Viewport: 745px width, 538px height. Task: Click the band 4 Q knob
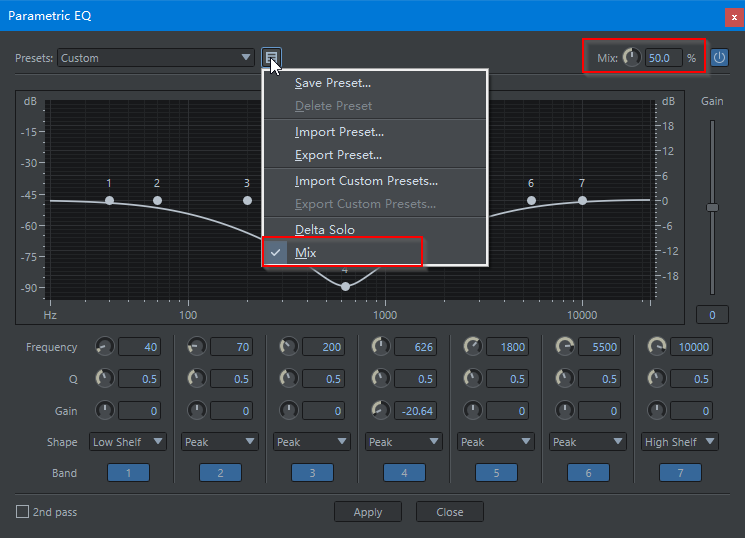(x=381, y=379)
